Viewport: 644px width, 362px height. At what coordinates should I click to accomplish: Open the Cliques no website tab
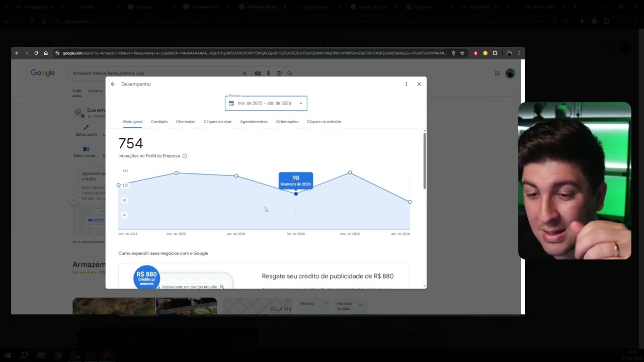(324, 122)
